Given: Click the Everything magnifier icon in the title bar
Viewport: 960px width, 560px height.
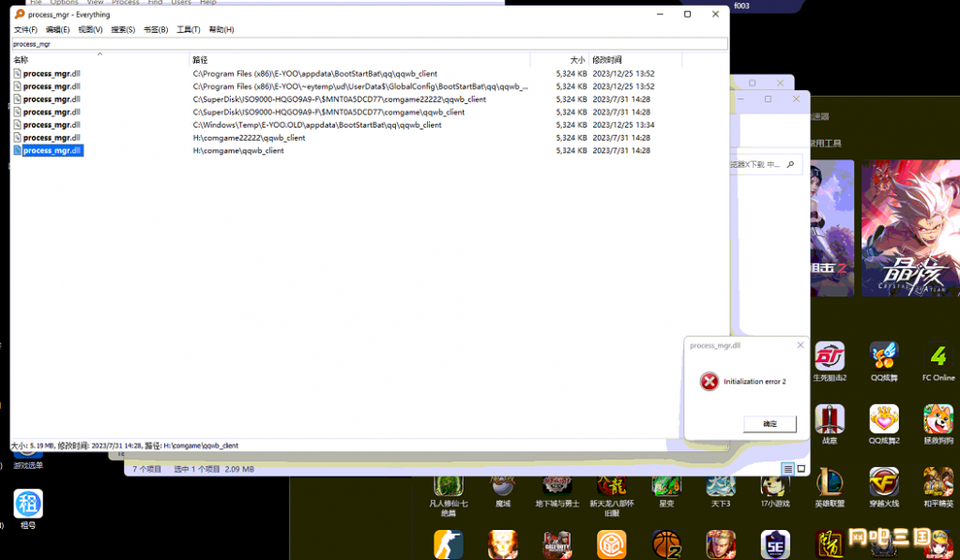Looking at the screenshot, I should pyautogui.click(x=20, y=14).
